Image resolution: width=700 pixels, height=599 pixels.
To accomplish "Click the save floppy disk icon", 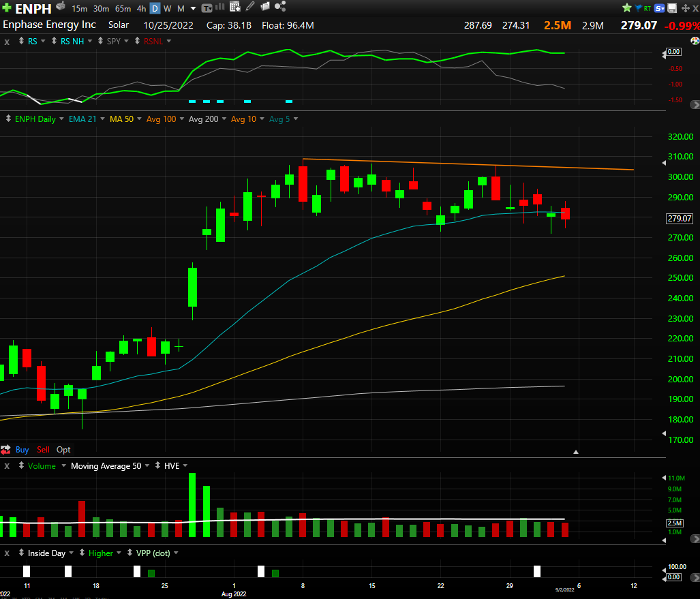I will tap(672, 8).
